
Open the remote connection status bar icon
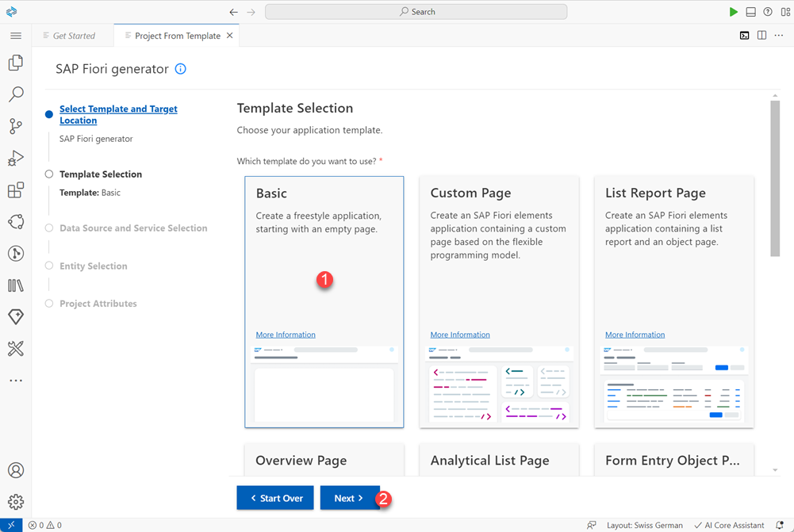tap(11, 525)
